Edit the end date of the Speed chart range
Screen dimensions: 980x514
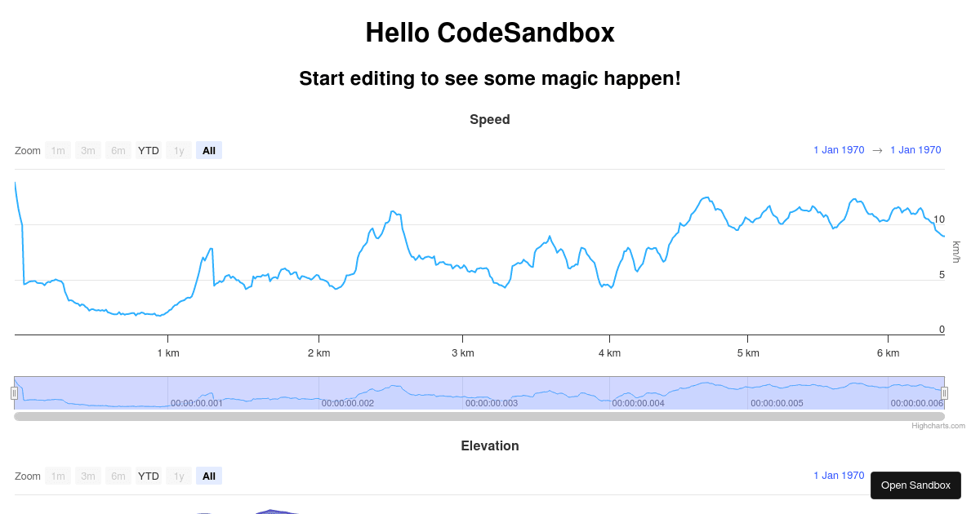pyautogui.click(x=915, y=150)
